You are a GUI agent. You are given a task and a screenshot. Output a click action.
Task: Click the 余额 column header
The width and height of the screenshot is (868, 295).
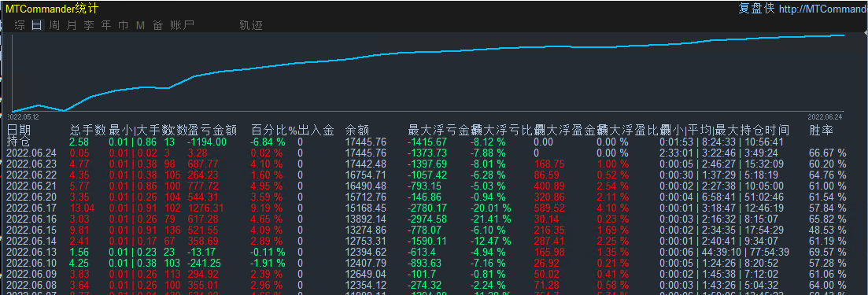(x=357, y=130)
